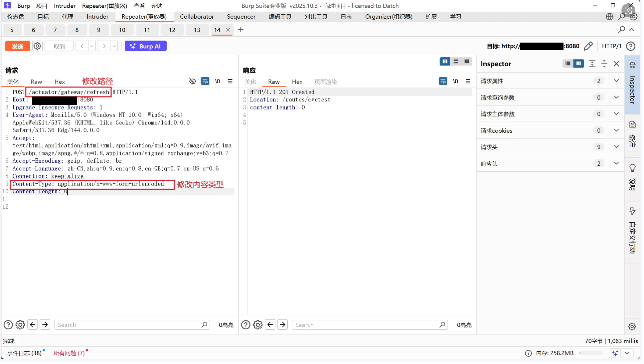Screen dimensions: 644x364
Task: Select combined tabbed request/response layout
Action: point(467,62)
